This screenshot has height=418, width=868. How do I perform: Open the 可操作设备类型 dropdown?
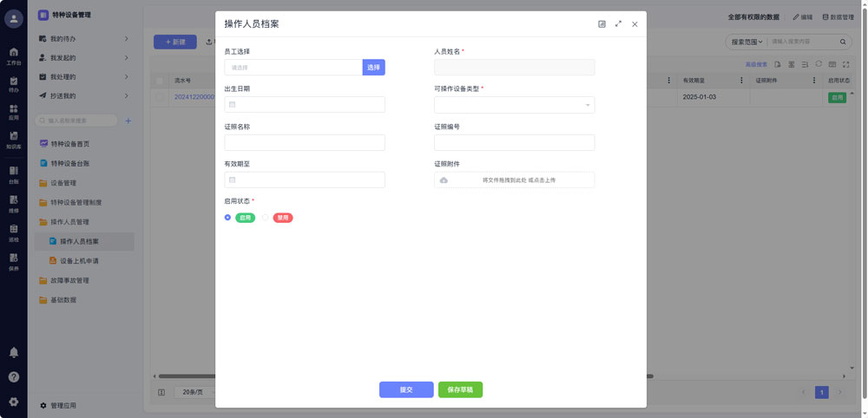click(514, 105)
